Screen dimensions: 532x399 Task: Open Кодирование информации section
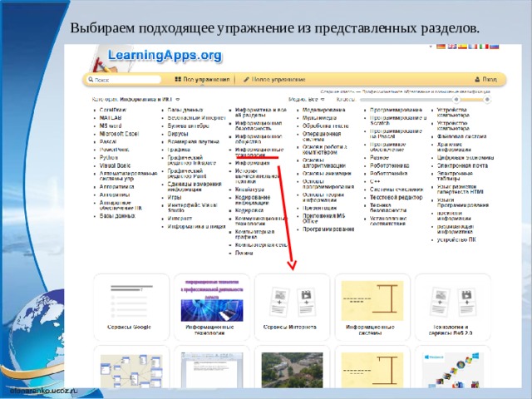pyautogui.click(x=253, y=200)
